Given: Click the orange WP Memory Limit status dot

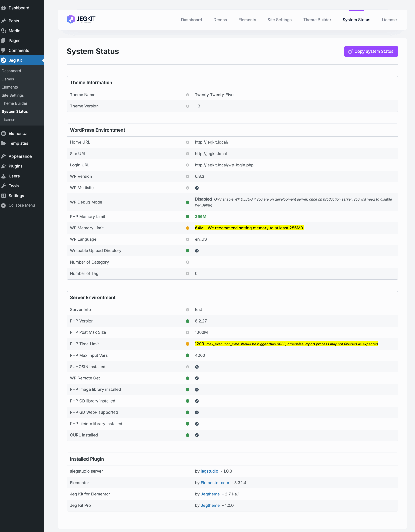Looking at the screenshot, I should pos(187,228).
